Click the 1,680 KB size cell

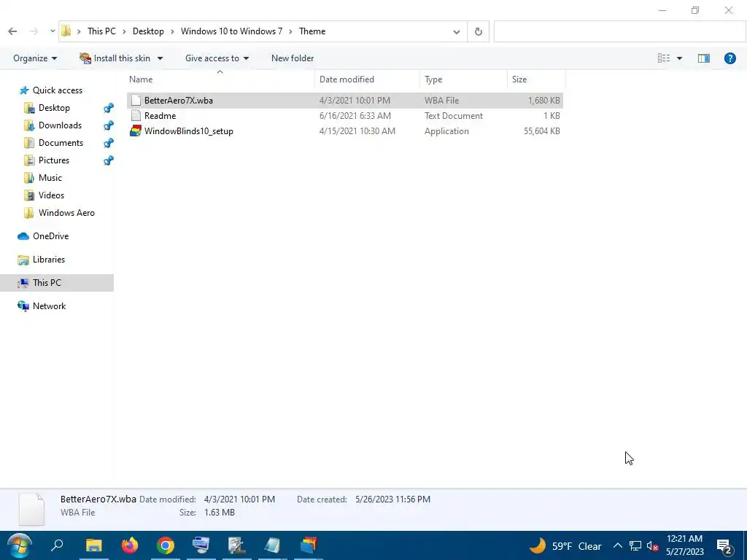pyautogui.click(x=543, y=101)
